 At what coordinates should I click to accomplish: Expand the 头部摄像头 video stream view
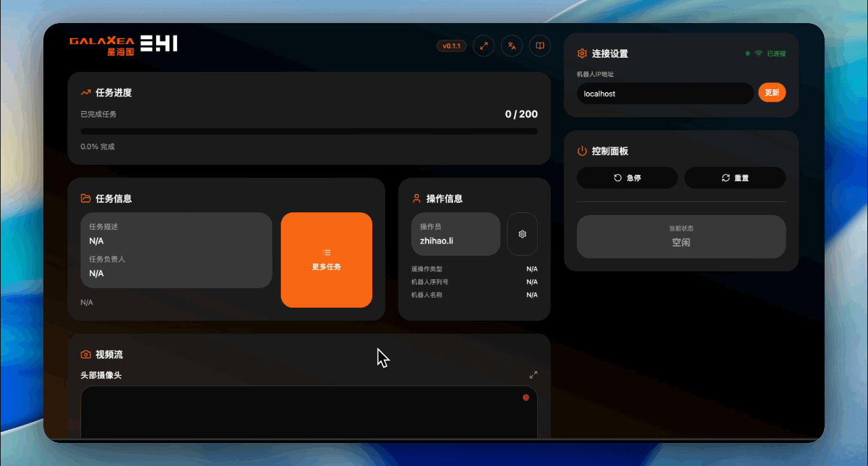tap(533, 374)
